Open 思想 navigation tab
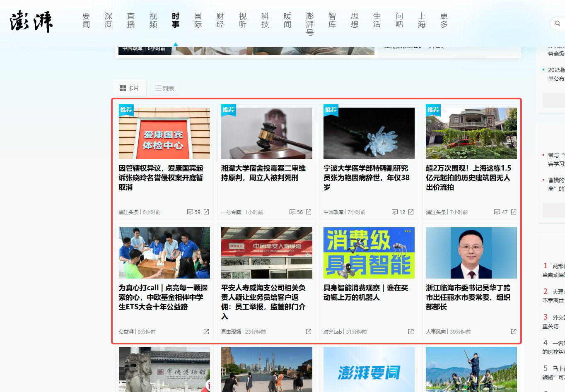This screenshot has width=565, height=392. point(355,20)
